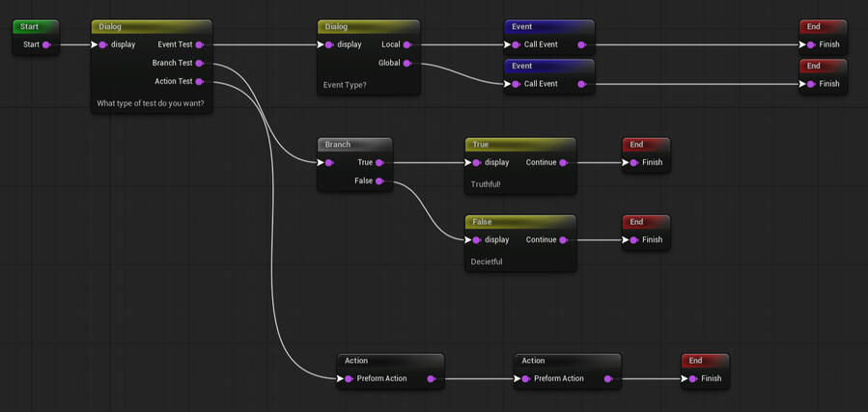Click the Event Test output pin
868x412 pixels.
pyautogui.click(x=200, y=44)
